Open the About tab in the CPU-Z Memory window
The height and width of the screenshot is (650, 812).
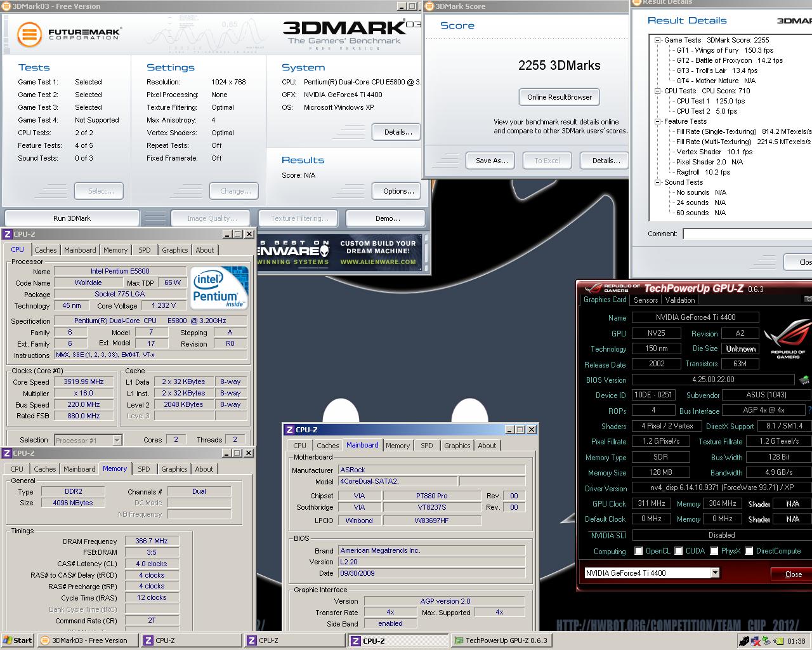click(x=204, y=469)
